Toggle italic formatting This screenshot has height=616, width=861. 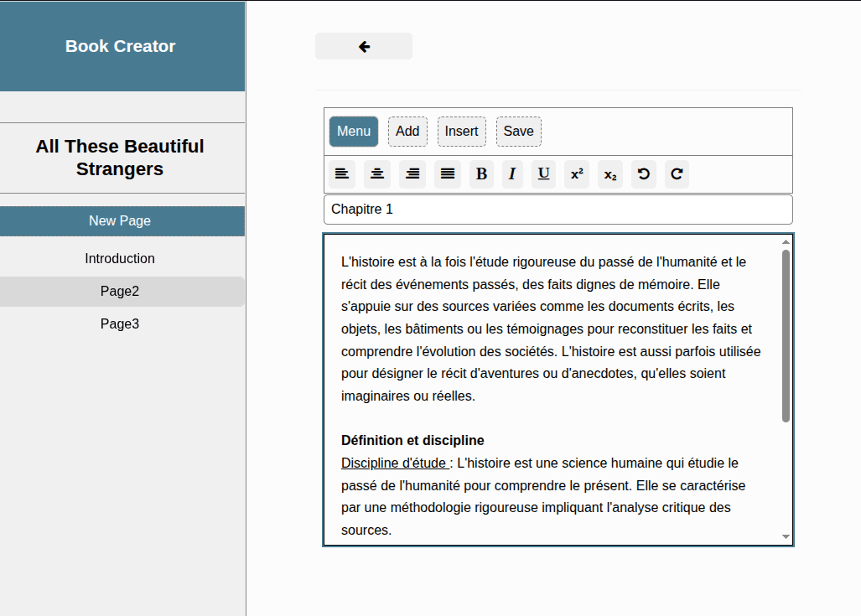point(512,174)
